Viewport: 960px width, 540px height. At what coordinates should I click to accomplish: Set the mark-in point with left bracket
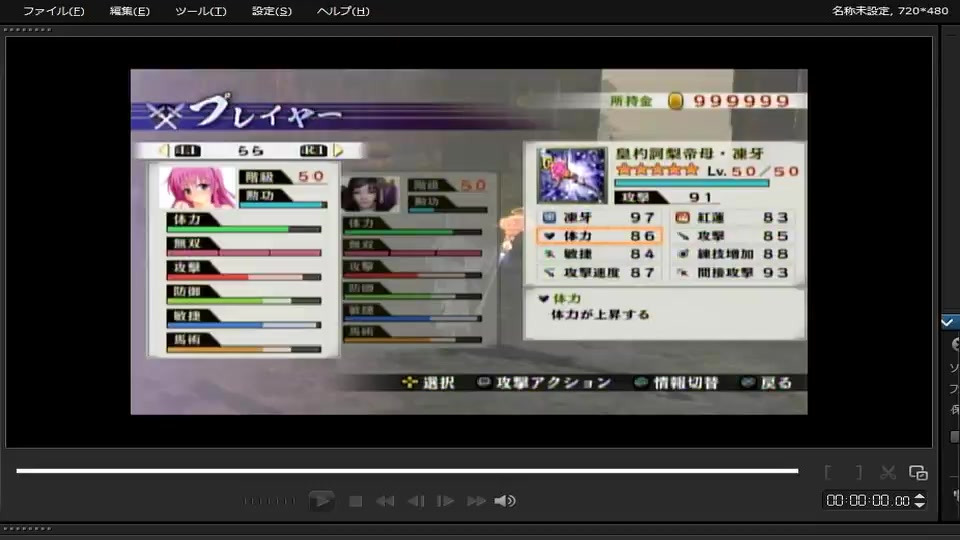[828, 473]
